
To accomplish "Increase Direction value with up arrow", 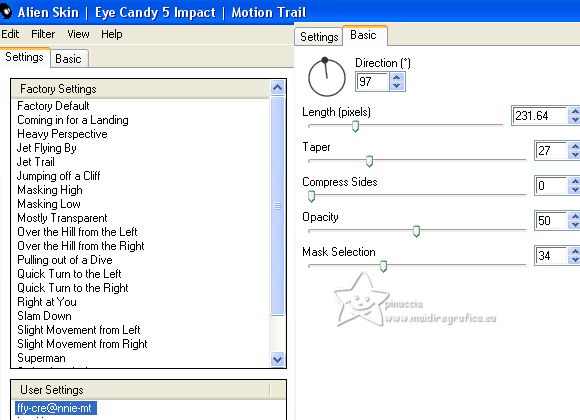I will click(397, 77).
